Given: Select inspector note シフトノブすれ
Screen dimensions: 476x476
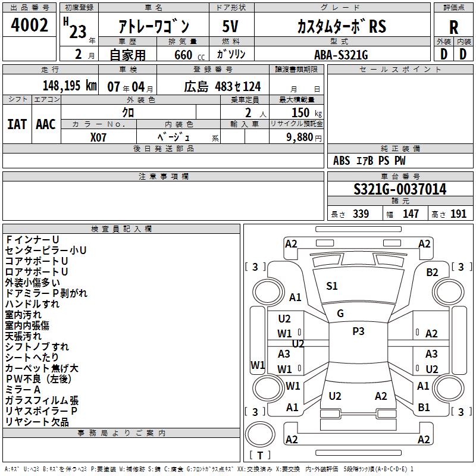Looking at the screenshot, I should tap(37, 347).
